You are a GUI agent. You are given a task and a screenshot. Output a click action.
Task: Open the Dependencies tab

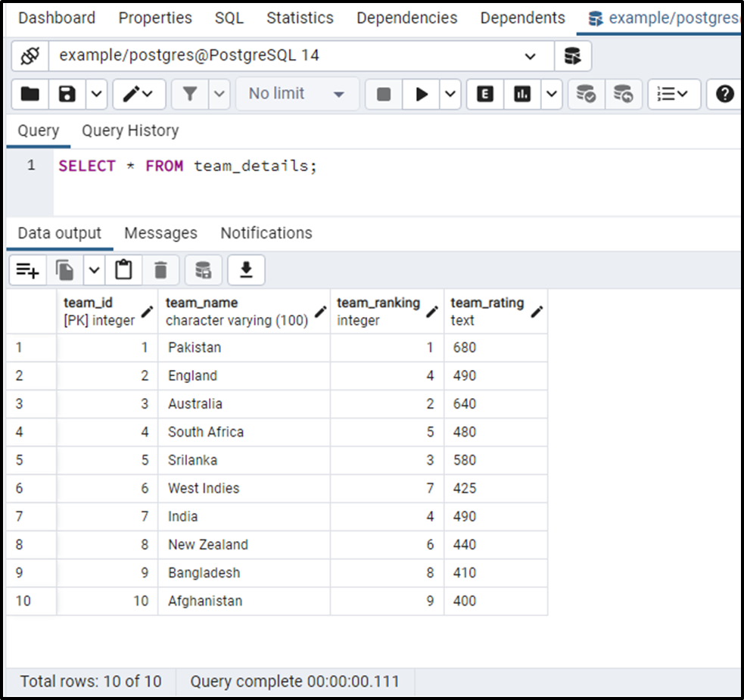tap(406, 17)
